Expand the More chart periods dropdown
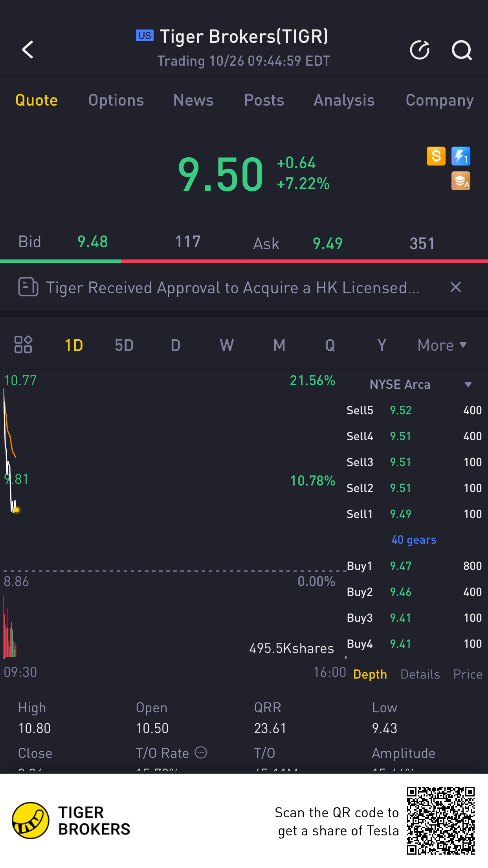The height and width of the screenshot is (868, 488). pos(442,345)
